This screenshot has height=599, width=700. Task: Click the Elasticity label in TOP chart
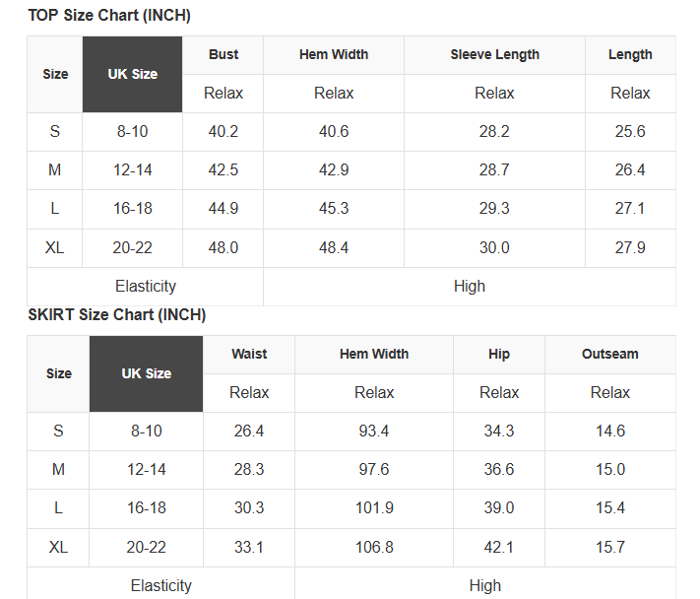click(146, 286)
